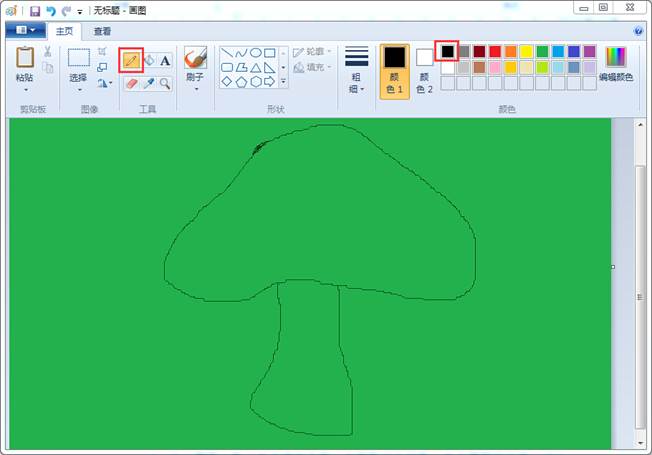Click the vertical scrollbar down arrow
Image resolution: width=652 pixels, height=455 pixels.
pyautogui.click(x=640, y=443)
